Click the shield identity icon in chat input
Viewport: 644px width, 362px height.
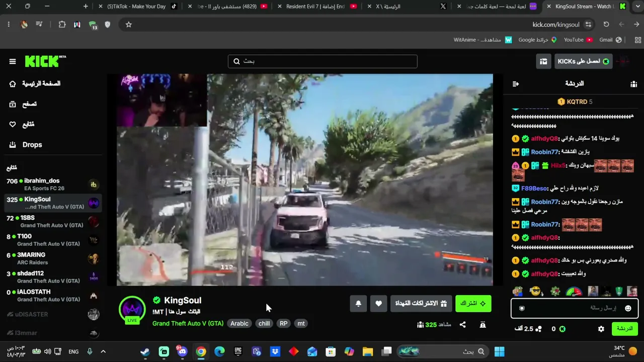tap(522, 308)
